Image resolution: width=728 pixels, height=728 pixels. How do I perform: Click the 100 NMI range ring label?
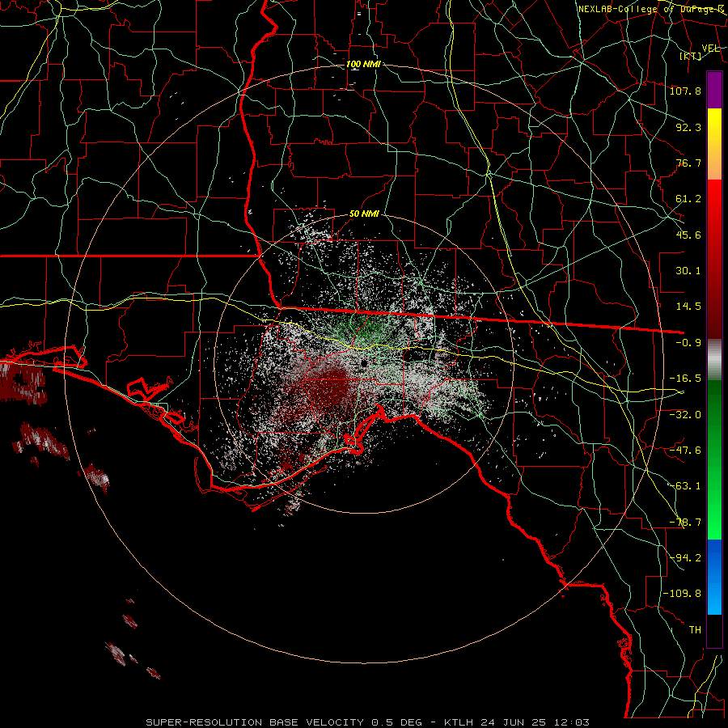click(x=363, y=64)
